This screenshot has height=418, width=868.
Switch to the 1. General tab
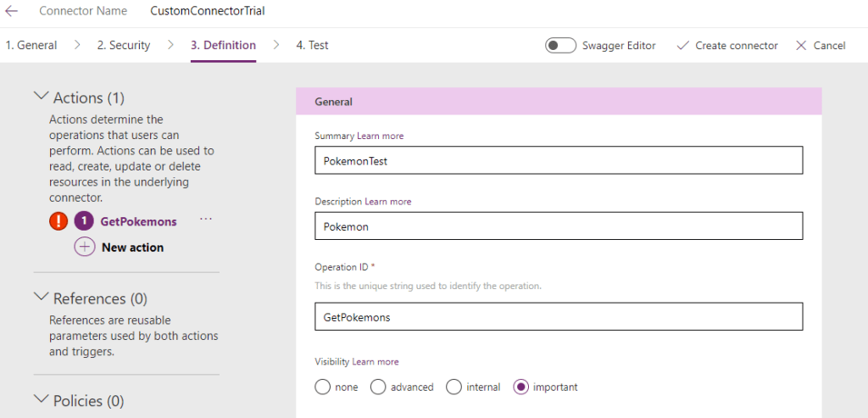[x=31, y=46]
